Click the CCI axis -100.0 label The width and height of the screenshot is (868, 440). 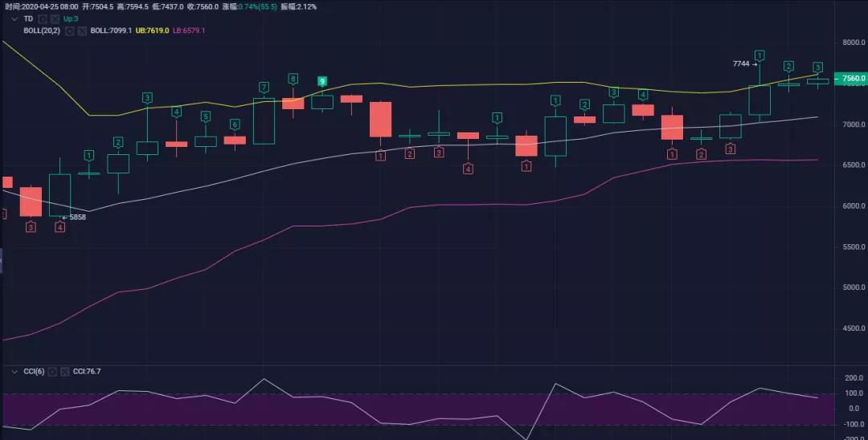pyautogui.click(x=854, y=424)
